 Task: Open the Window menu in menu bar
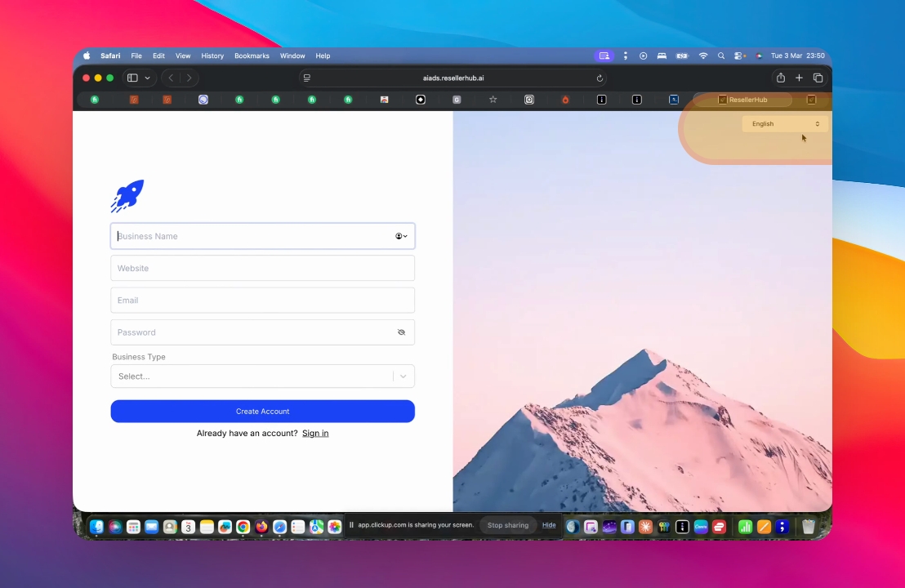tap(292, 56)
